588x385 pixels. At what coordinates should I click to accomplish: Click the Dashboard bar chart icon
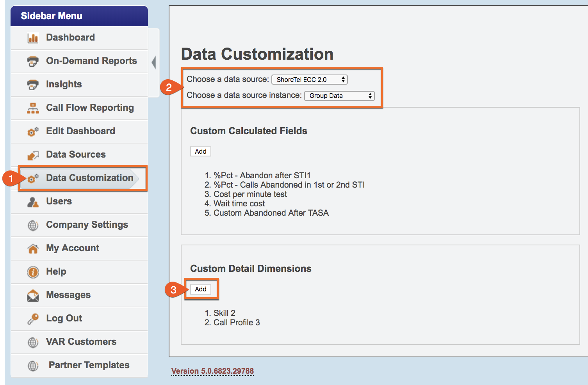[x=33, y=38]
